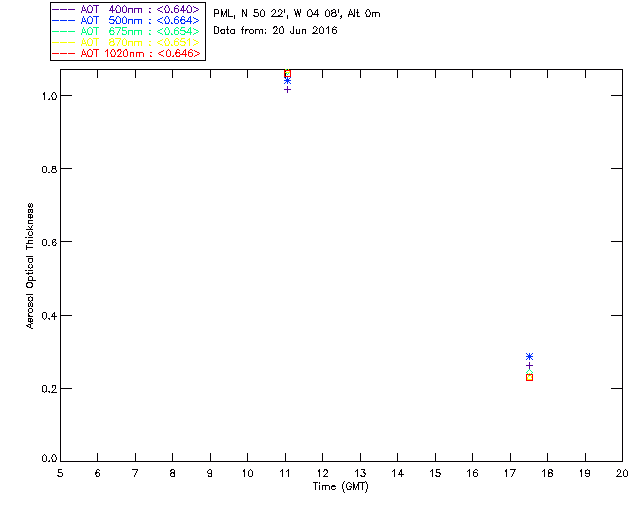Click the x-axis tick label 8
The width and height of the screenshot is (640, 512).
(173, 473)
